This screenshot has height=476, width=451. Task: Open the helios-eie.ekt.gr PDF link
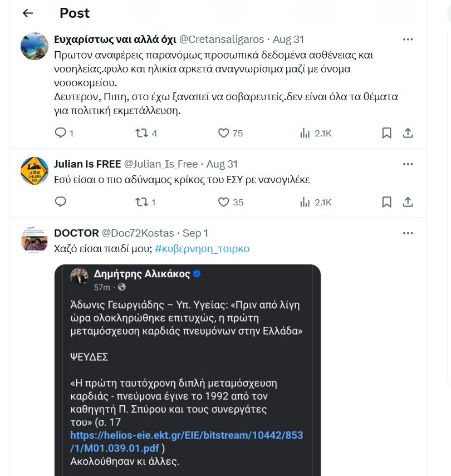point(187,441)
